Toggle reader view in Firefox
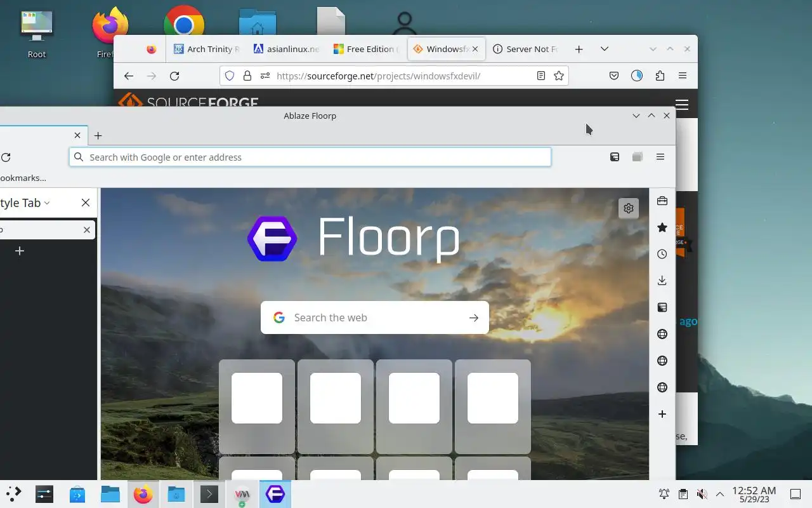812x508 pixels. point(540,76)
